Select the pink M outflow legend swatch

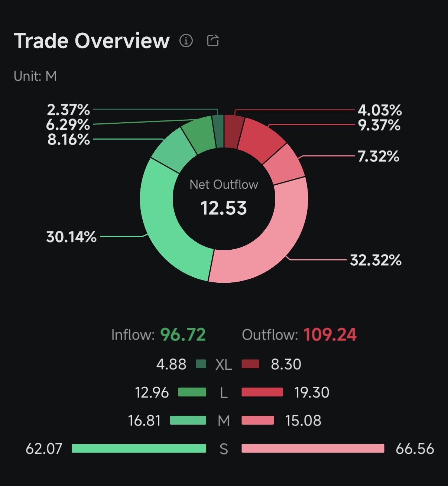(258, 421)
